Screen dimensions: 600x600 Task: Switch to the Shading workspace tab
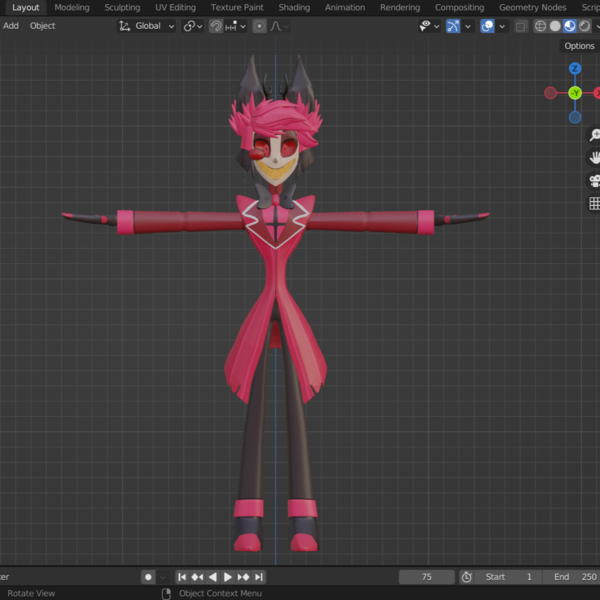click(x=294, y=7)
